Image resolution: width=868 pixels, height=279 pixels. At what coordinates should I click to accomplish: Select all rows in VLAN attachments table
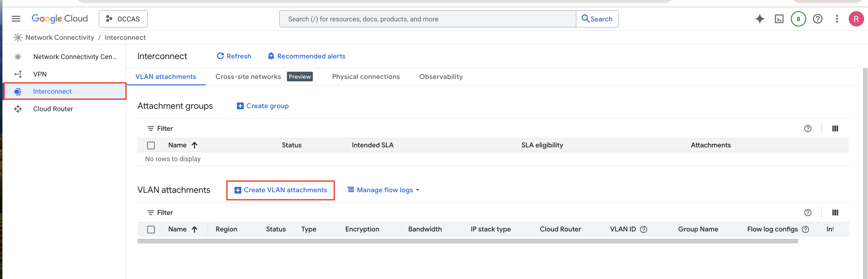[x=151, y=230]
